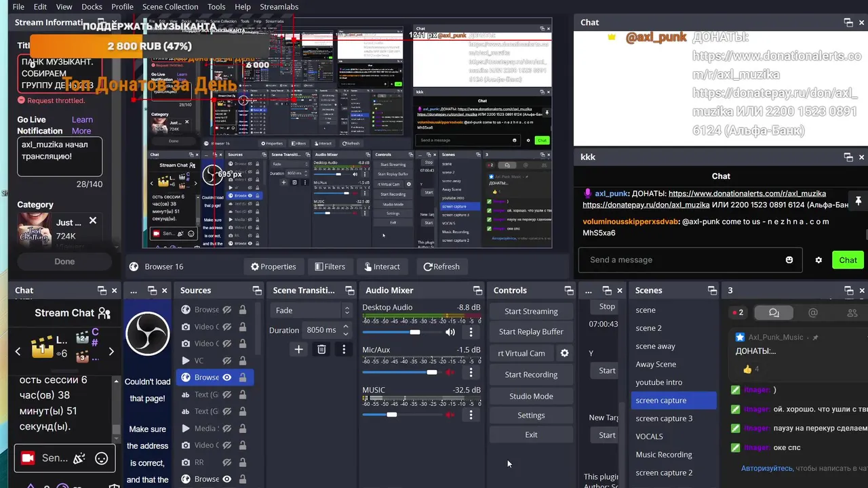Refresh the Browser 16 source
This screenshot has height=488, width=868.
[441, 266]
